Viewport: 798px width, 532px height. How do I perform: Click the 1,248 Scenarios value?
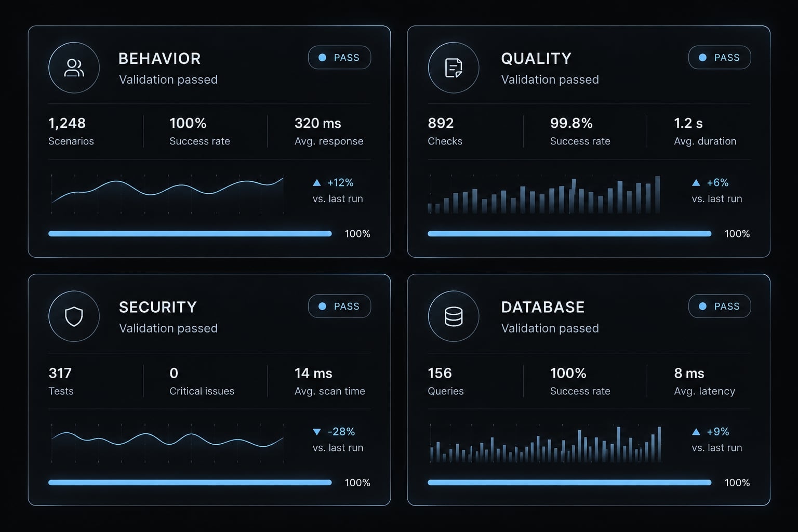pyautogui.click(x=67, y=123)
